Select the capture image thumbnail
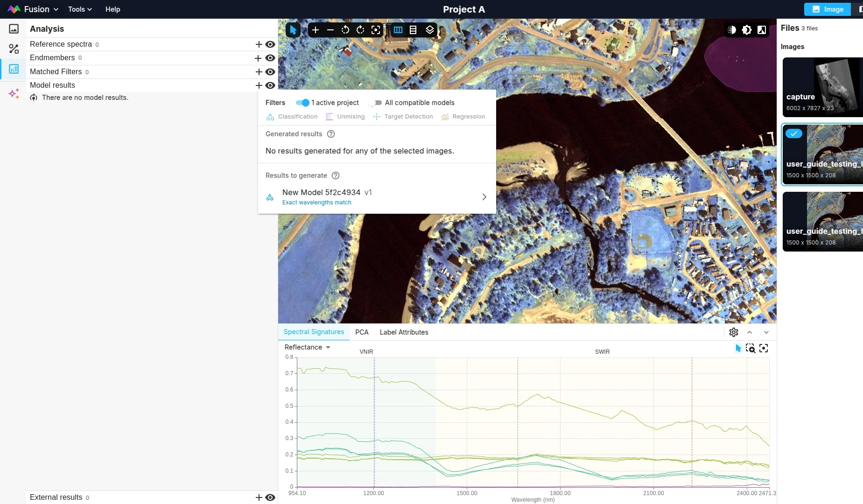The width and height of the screenshot is (863, 504). pyautogui.click(x=822, y=87)
